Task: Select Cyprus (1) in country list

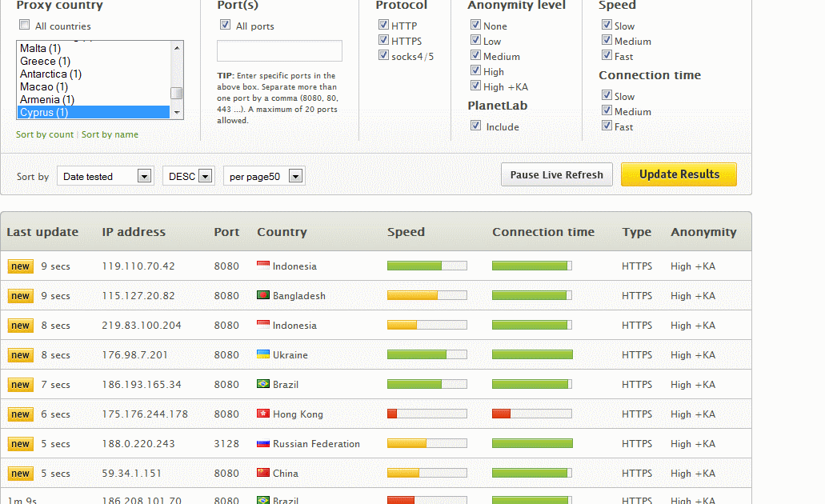Action: click(x=94, y=113)
